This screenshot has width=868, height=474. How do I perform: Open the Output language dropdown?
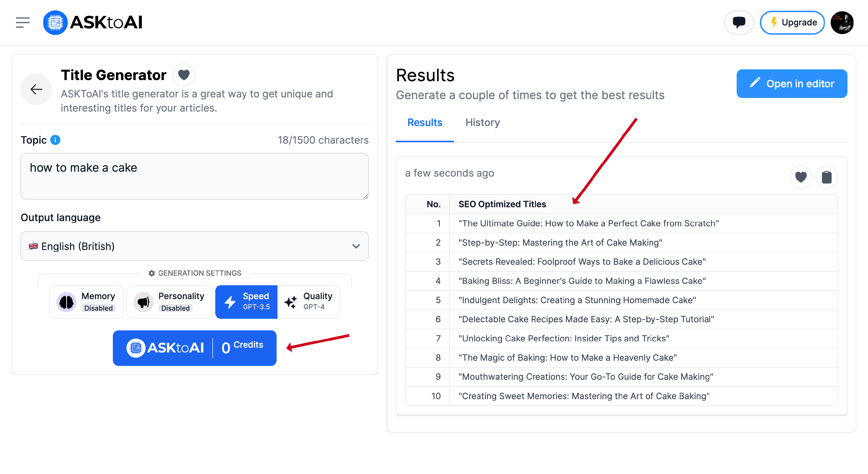click(x=194, y=246)
